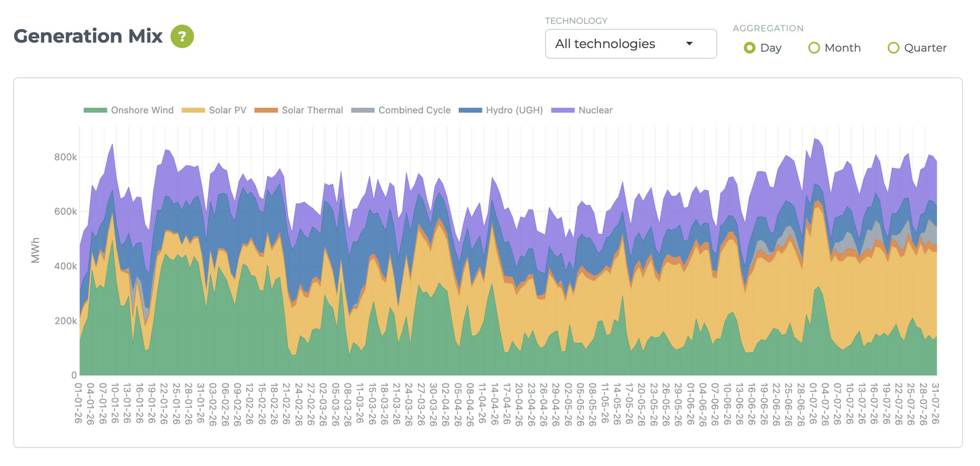Select the Quarter aggregation radio button
This screenshot has height=466, width=980.
click(893, 48)
